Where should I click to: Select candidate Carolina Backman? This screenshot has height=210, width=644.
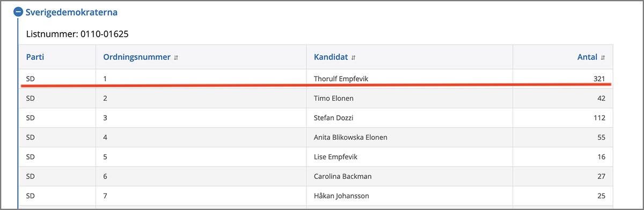pos(342,176)
